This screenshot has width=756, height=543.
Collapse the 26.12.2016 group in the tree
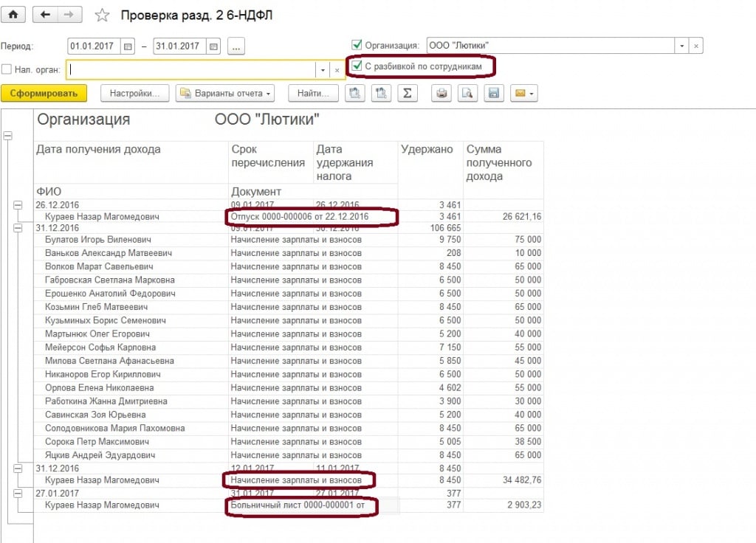click(x=18, y=204)
